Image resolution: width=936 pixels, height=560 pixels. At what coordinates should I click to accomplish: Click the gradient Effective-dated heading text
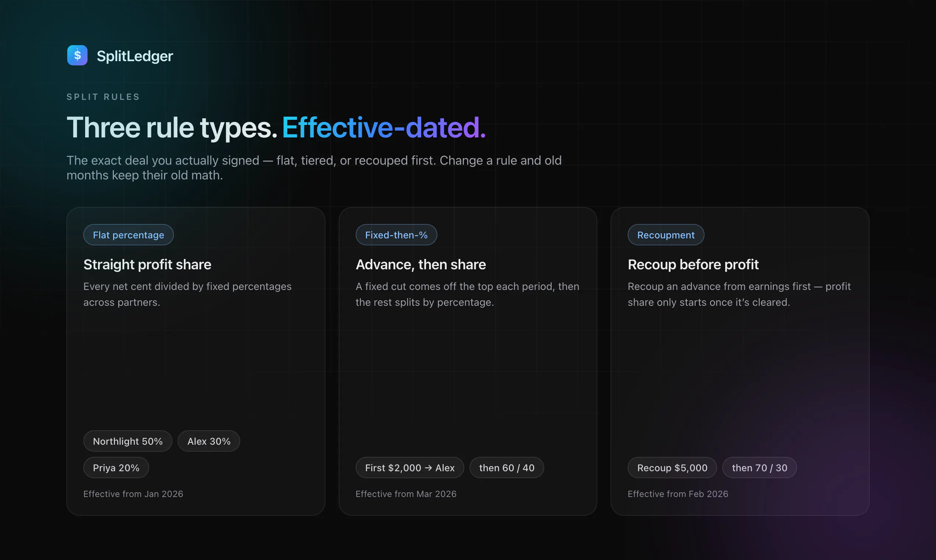click(384, 127)
